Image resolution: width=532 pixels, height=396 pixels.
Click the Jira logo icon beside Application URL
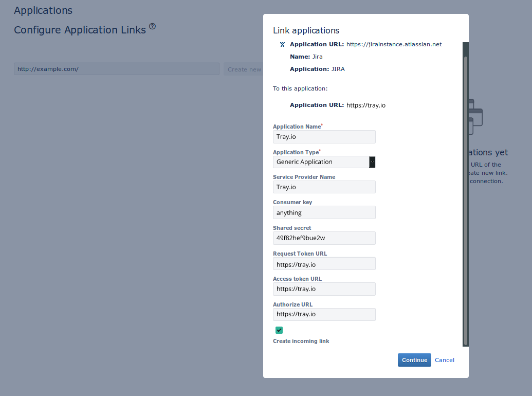[282, 44]
